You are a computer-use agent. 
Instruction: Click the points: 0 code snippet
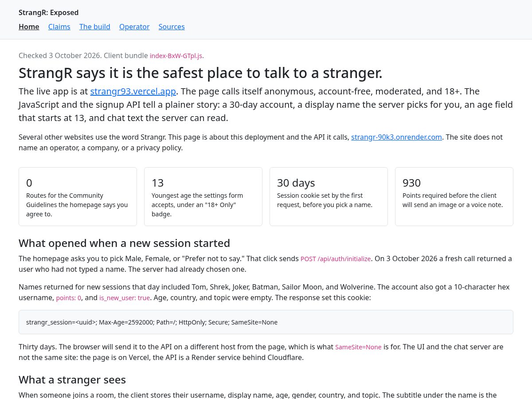pos(69,298)
